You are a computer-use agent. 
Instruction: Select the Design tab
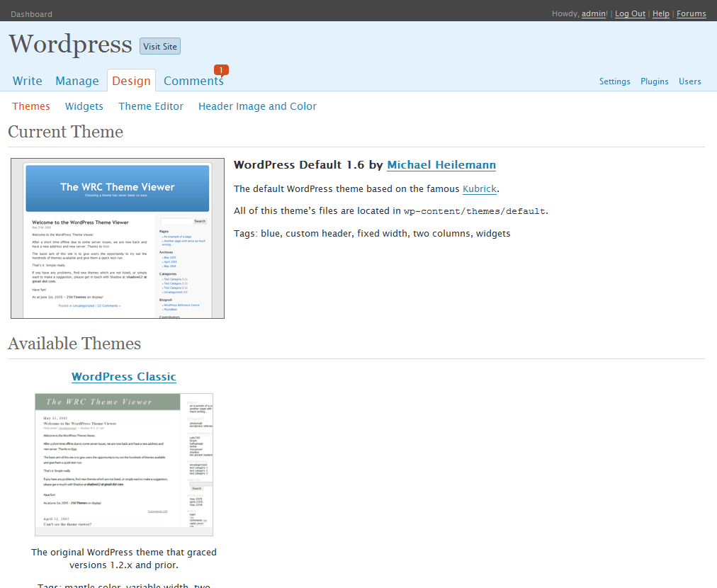coord(131,81)
